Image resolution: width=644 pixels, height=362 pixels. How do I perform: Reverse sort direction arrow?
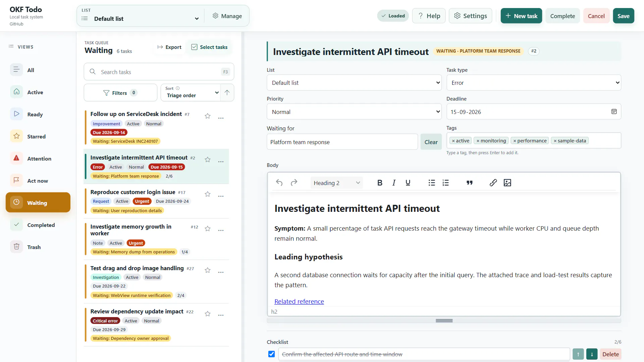coord(227,93)
